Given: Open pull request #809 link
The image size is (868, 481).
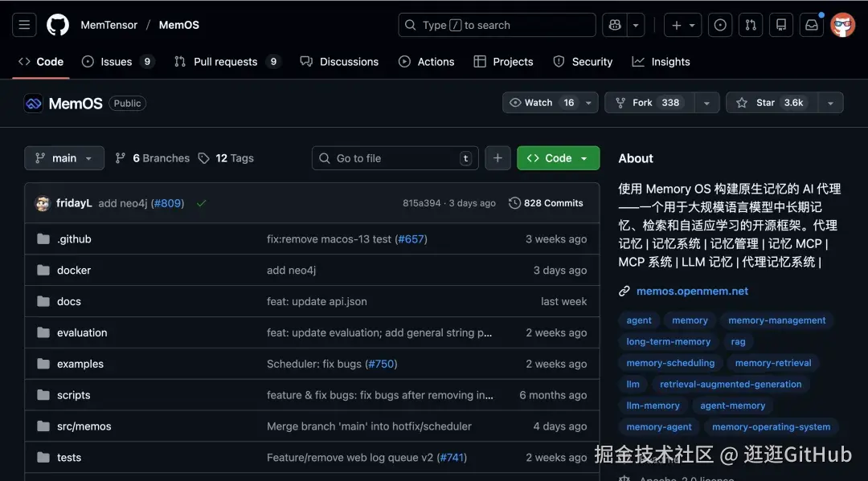Looking at the screenshot, I should tap(168, 203).
